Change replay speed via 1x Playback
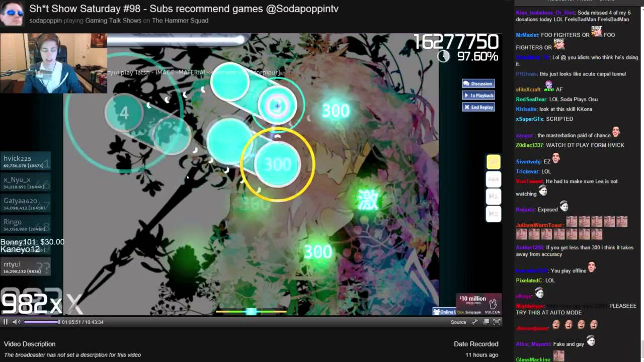The width and height of the screenshot is (644, 362). (478, 95)
